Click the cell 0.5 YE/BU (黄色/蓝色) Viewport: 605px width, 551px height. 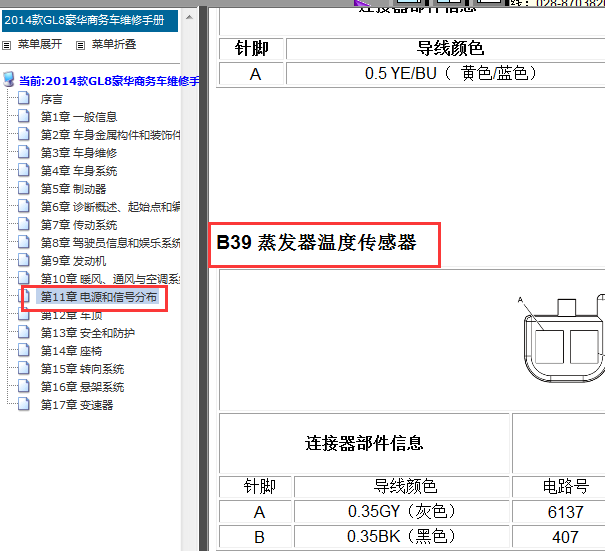445,73
